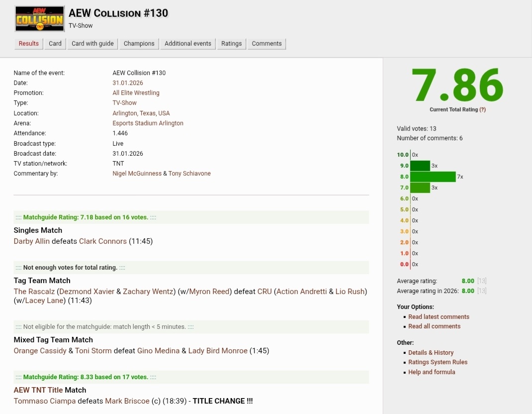Click the 9.0 rating bar showing 3x
Viewport: 532px width, 414px height.
[x=420, y=166]
